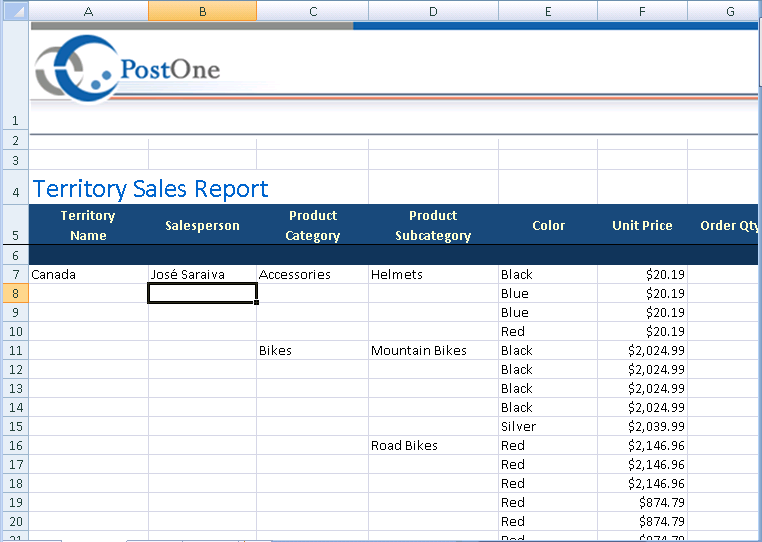The width and height of the screenshot is (762, 542).
Task: Select column B header
Action: coord(203,11)
